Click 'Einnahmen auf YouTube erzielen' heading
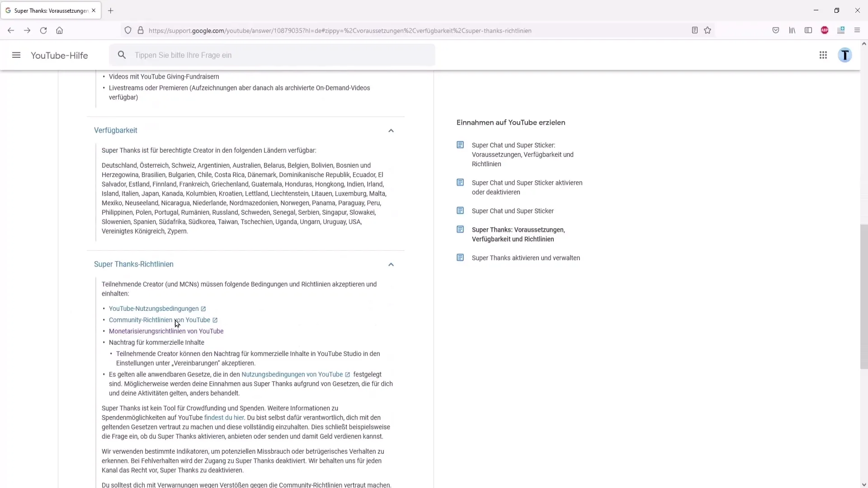 click(511, 122)
